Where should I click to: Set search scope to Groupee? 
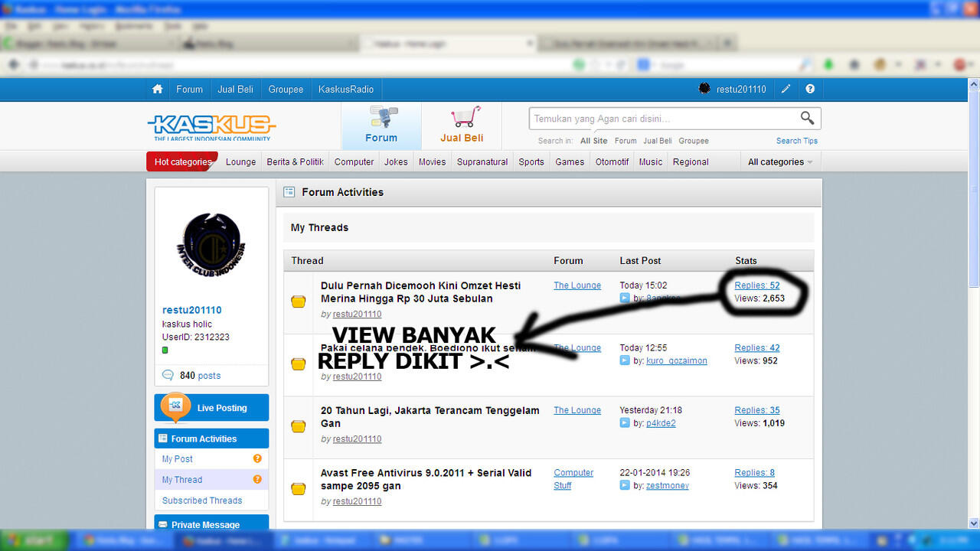[x=694, y=141]
